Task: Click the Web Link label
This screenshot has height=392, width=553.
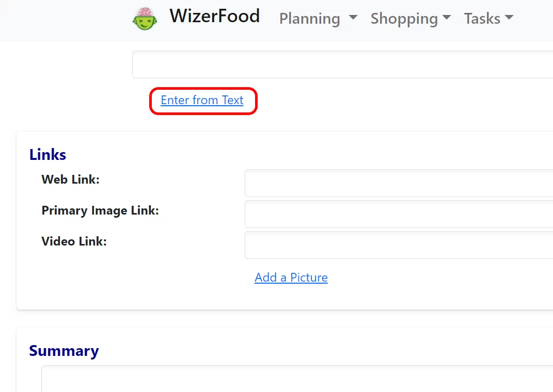Action: [x=70, y=179]
